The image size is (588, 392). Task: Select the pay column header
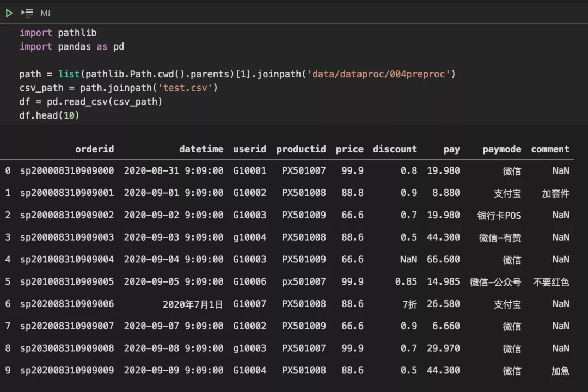451,149
